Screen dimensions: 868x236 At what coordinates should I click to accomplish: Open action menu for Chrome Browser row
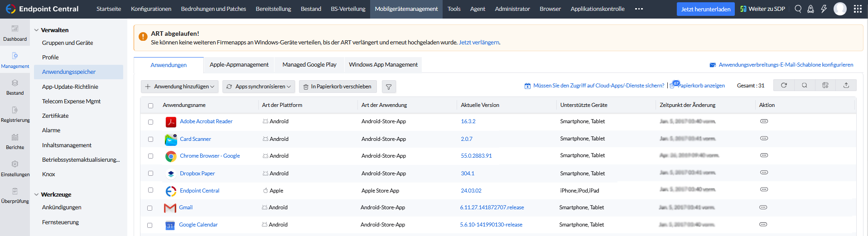[764, 155]
